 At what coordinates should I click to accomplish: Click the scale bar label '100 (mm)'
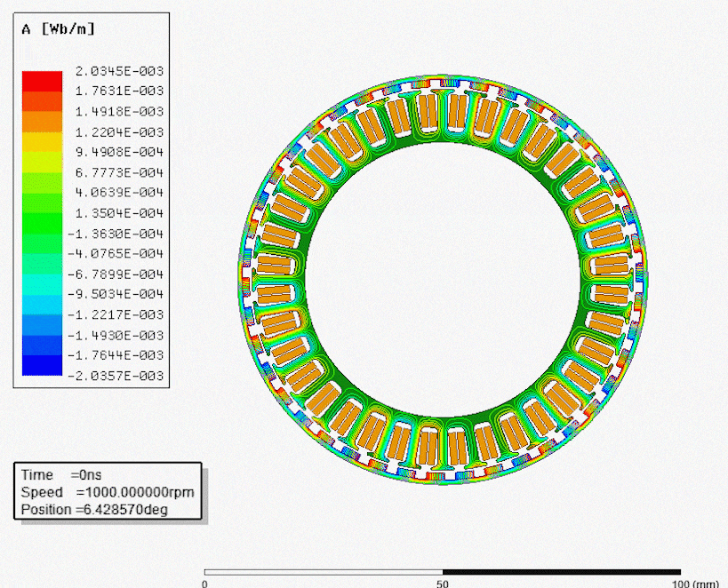[696, 584]
